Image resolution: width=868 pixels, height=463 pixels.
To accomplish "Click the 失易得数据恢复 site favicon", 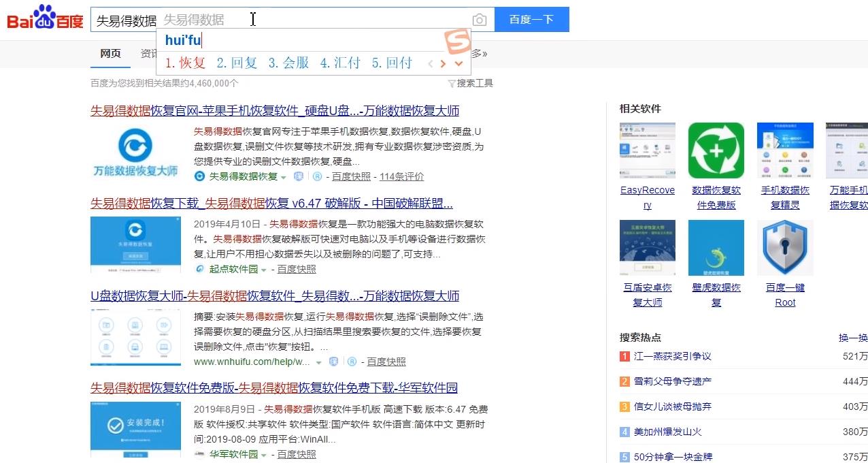I will [x=199, y=176].
